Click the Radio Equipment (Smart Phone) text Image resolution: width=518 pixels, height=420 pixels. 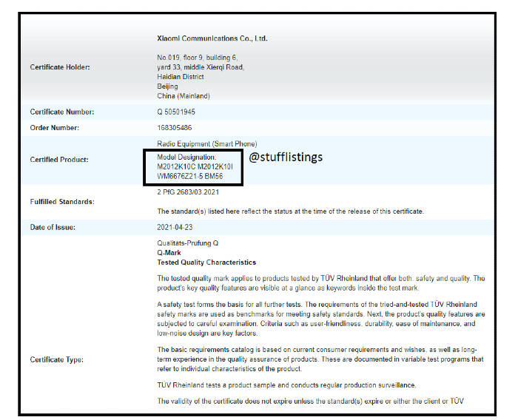pyautogui.click(x=207, y=143)
